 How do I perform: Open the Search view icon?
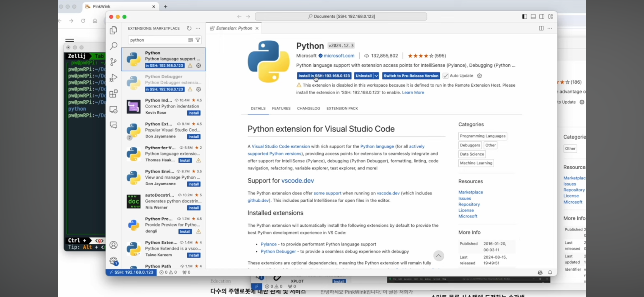113,46
